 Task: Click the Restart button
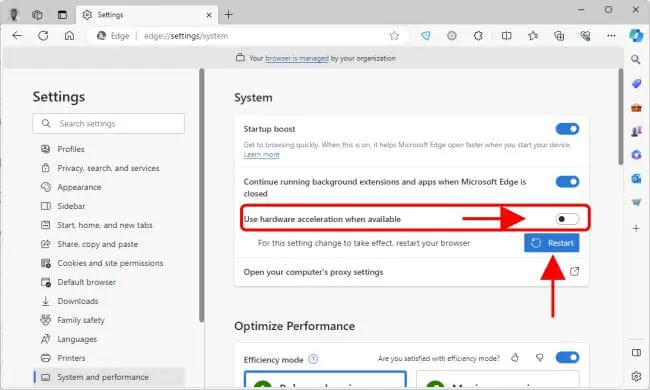[x=552, y=243]
